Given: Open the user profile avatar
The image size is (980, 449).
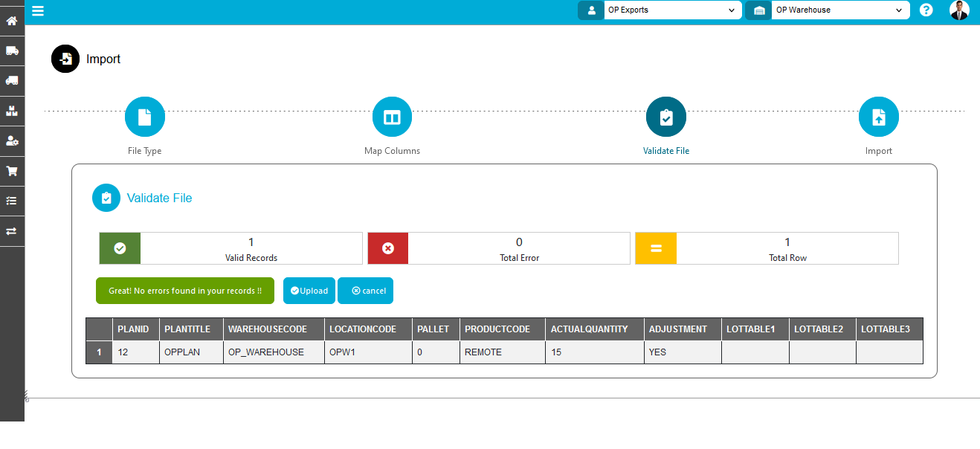Looking at the screenshot, I should pyautogui.click(x=959, y=10).
